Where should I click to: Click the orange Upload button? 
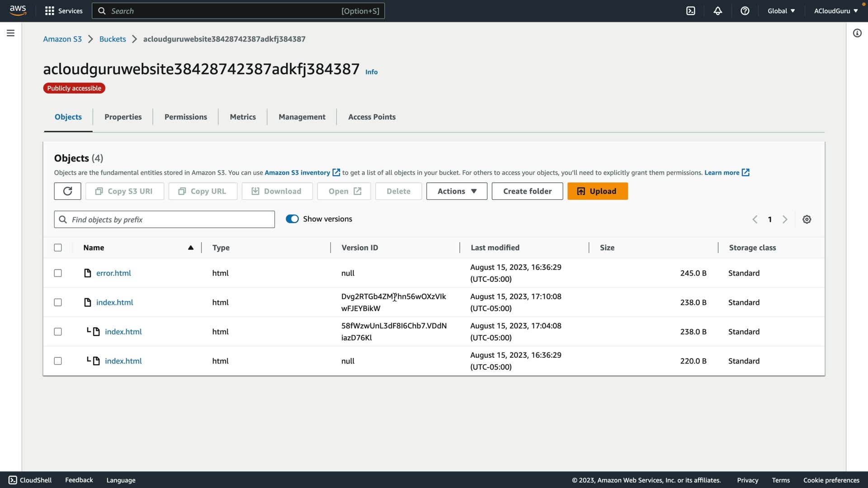click(x=597, y=191)
